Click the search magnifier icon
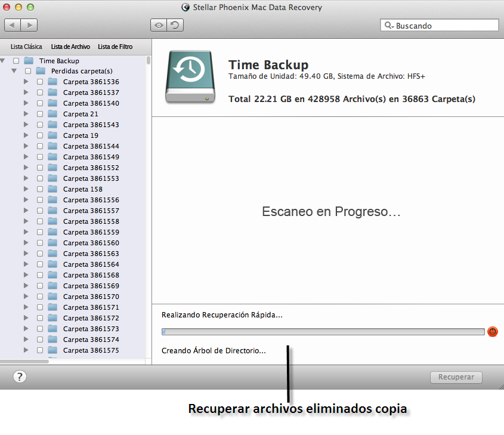Image resolution: width=504 pixels, height=435 pixels. [389, 25]
